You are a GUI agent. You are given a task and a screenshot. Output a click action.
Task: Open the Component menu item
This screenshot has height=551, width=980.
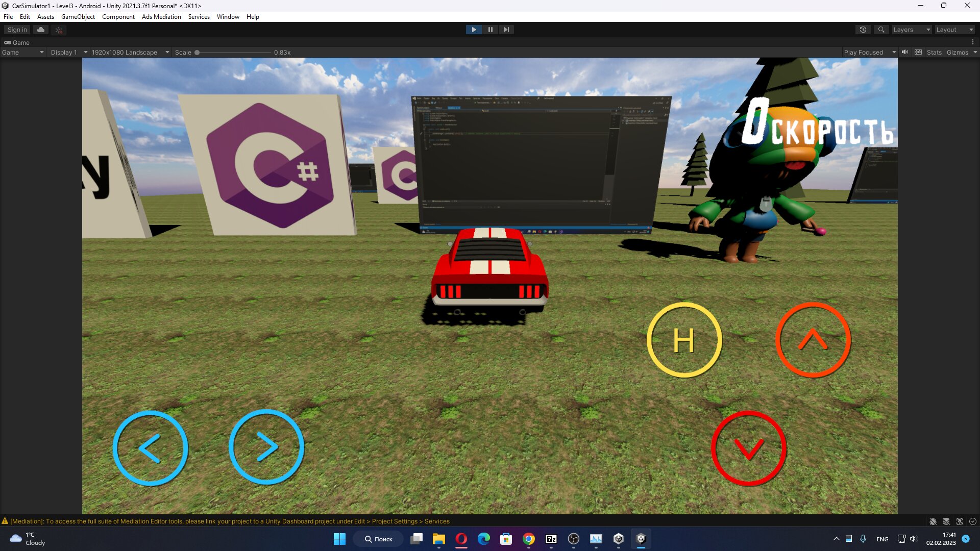pos(118,17)
